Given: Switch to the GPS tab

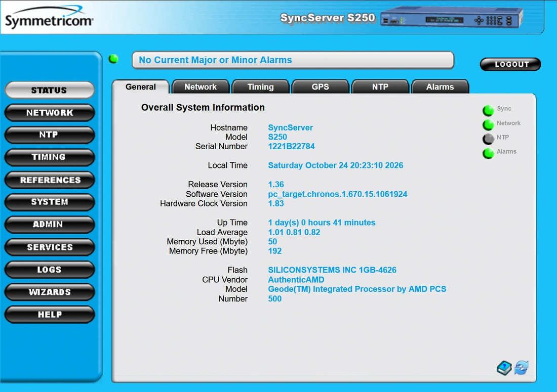Looking at the screenshot, I should [x=320, y=87].
